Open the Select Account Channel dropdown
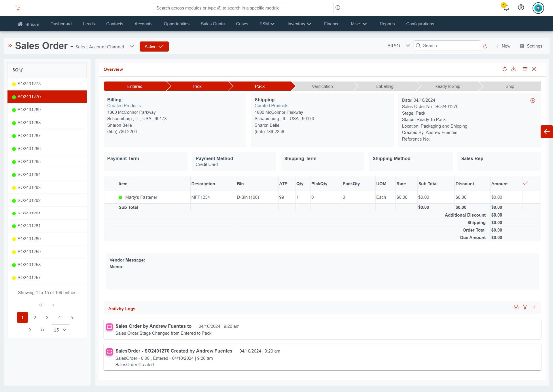The image size is (553, 392). (x=132, y=46)
